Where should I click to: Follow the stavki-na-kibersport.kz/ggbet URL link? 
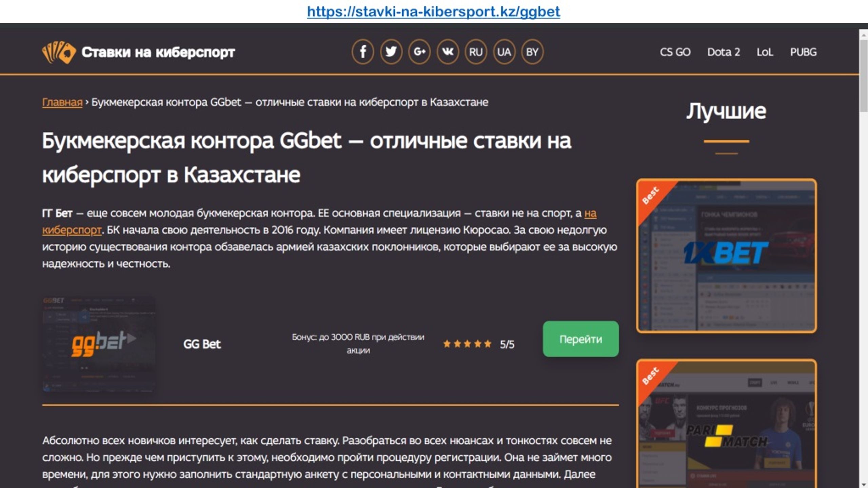coord(434,12)
